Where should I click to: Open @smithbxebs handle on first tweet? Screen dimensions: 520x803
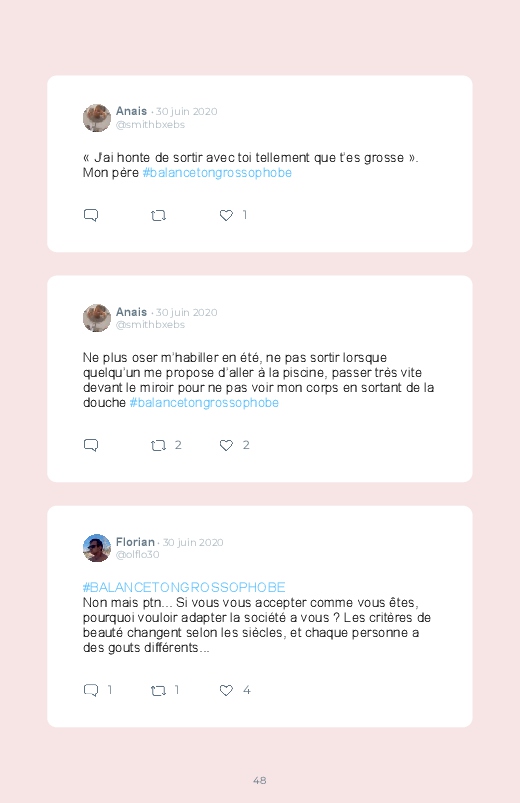150,124
